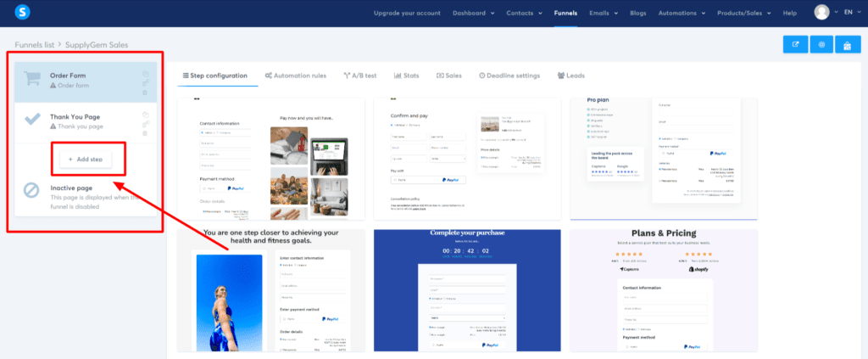Open the EN language dropdown
The image size is (868, 359).
pyautogui.click(x=852, y=12)
